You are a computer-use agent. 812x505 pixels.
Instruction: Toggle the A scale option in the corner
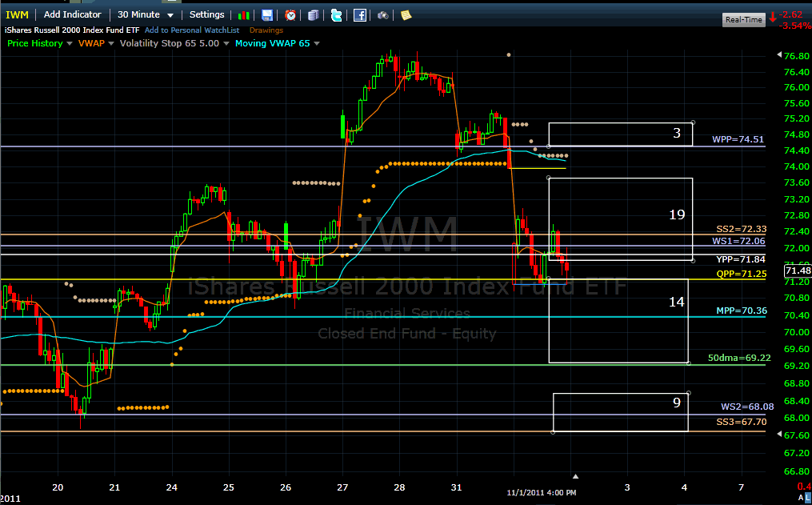pyautogui.click(x=801, y=498)
